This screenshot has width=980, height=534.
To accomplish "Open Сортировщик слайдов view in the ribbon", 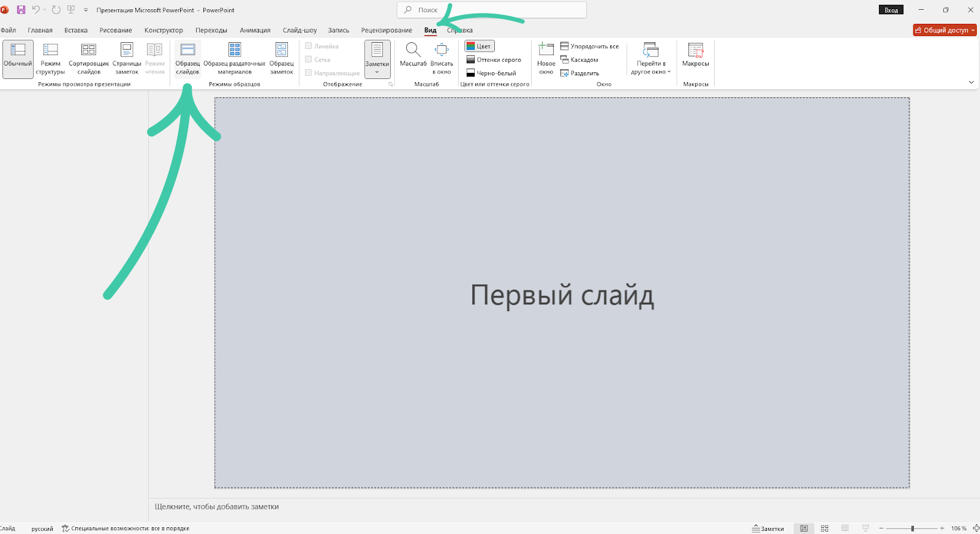I will pos(89,59).
